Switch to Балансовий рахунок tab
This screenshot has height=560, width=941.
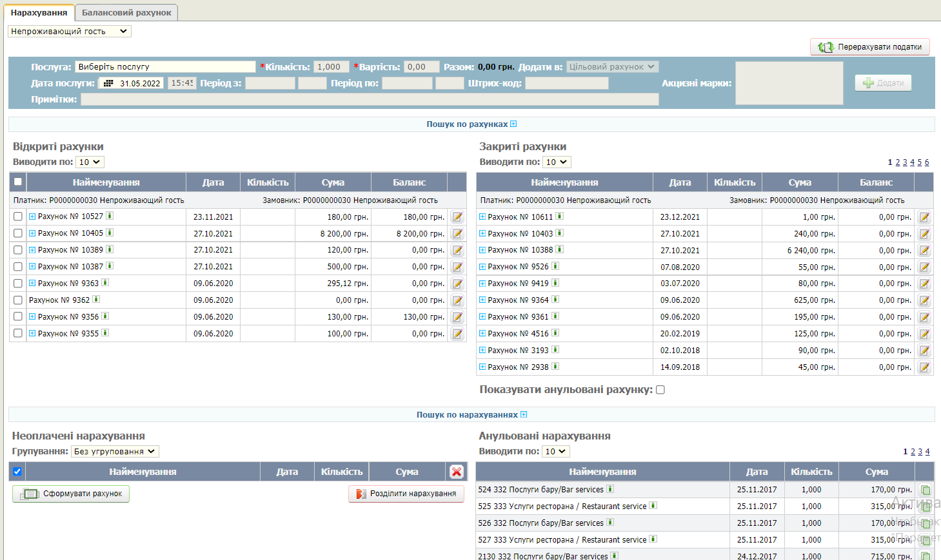tap(126, 13)
